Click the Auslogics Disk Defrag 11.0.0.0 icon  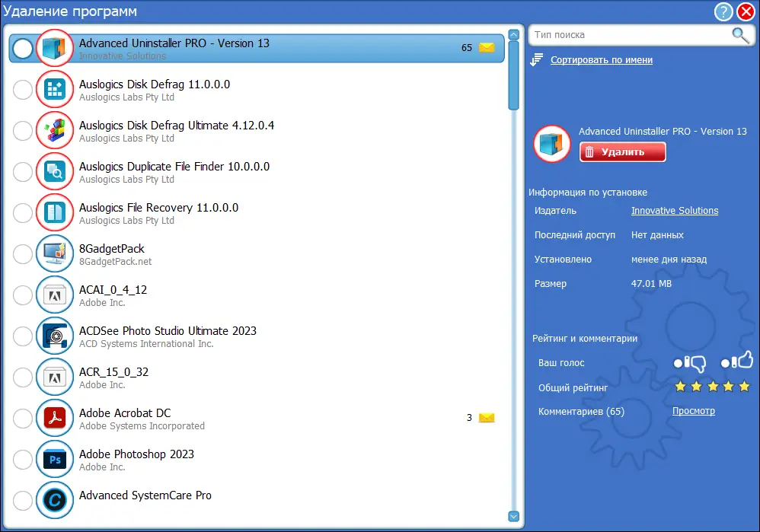pyautogui.click(x=55, y=89)
